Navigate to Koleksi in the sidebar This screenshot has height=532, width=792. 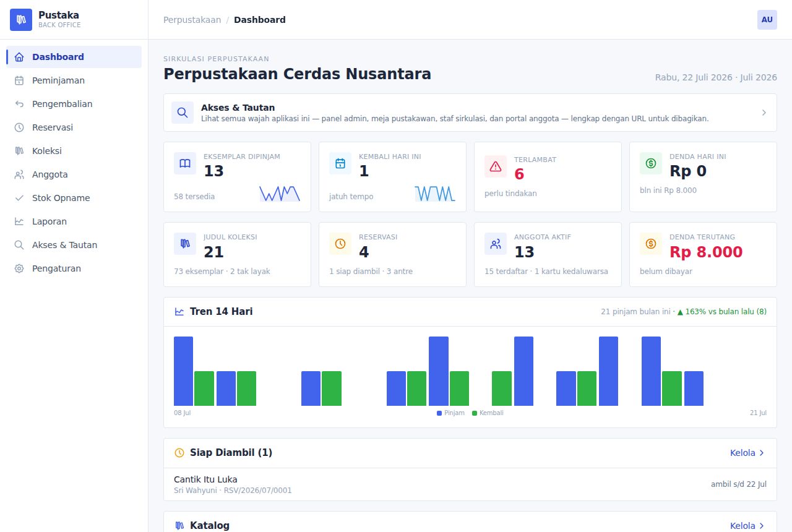tap(74, 151)
